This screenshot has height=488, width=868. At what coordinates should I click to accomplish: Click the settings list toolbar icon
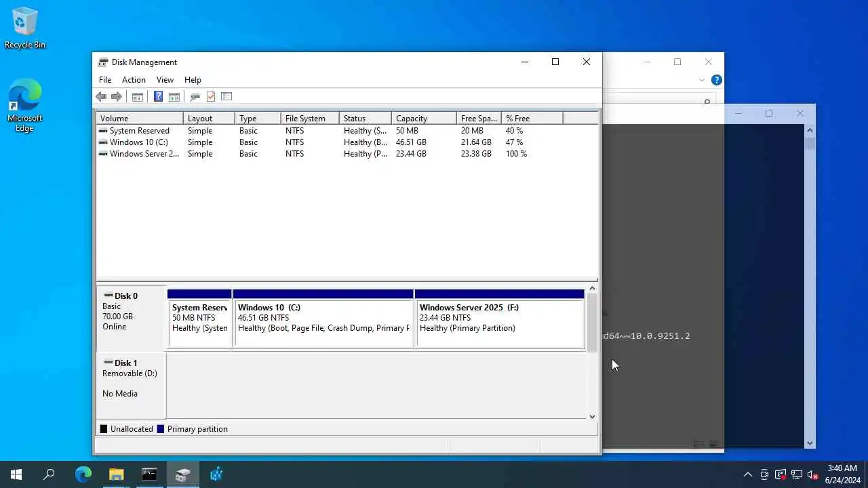coord(226,97)
